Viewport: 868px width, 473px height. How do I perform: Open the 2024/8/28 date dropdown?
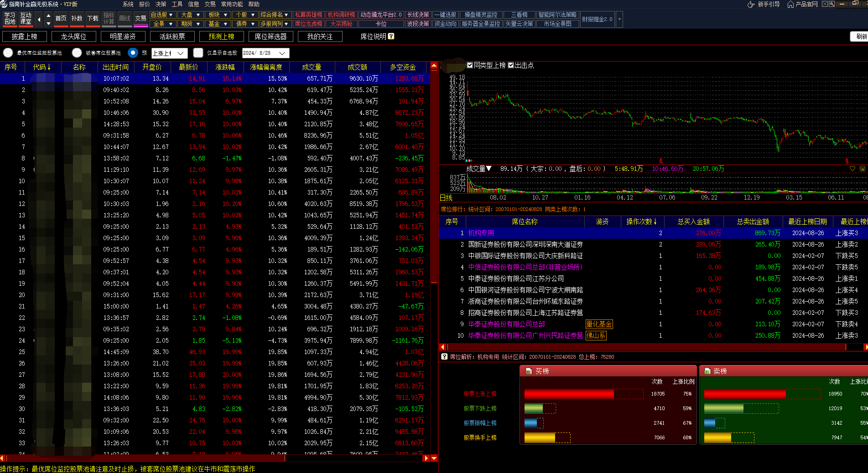pyautogui.click(x=282, y=53)
